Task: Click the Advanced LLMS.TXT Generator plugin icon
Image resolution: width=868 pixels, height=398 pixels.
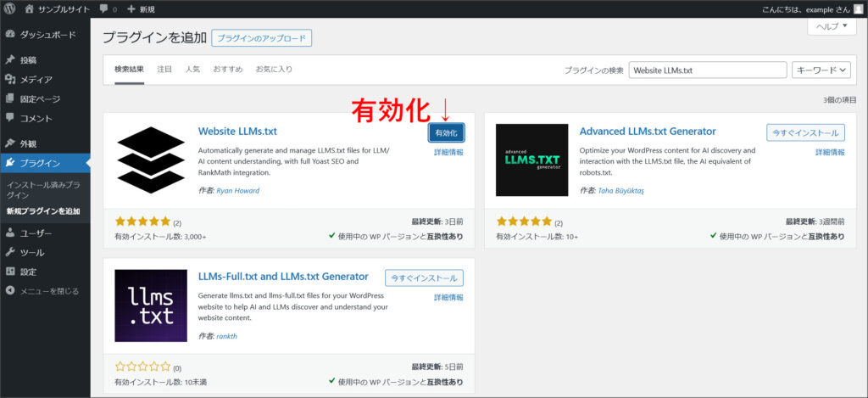Action: [x=531, y=160]
